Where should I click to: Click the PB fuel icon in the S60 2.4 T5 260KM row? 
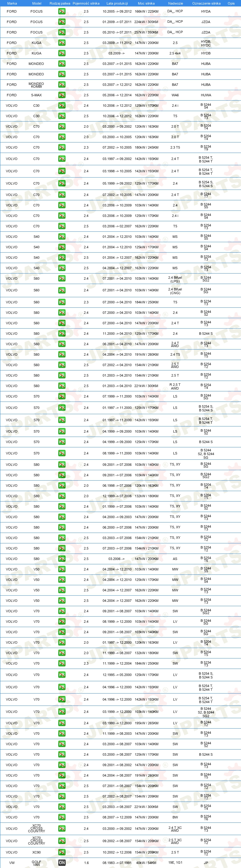(x=62, y=354)
